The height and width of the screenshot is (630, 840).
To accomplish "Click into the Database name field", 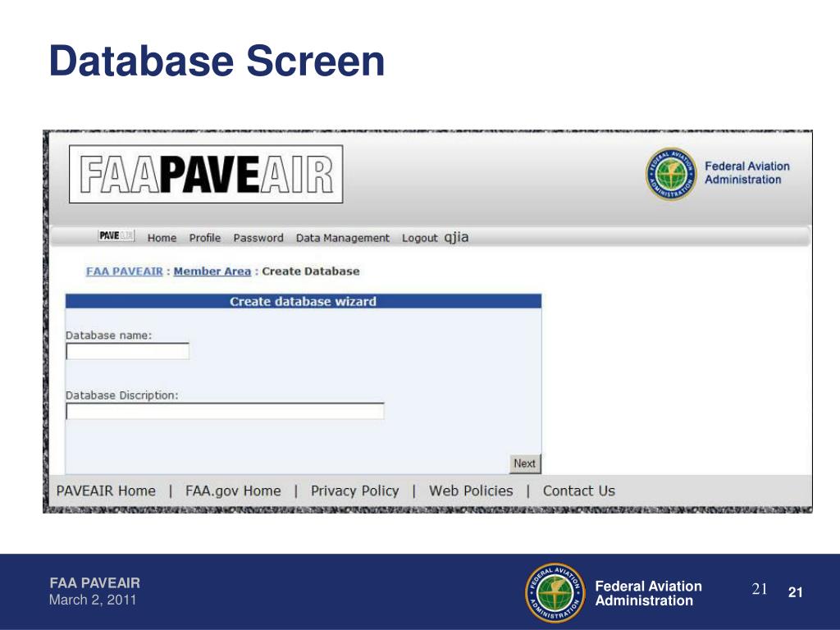I will point(127,351).
